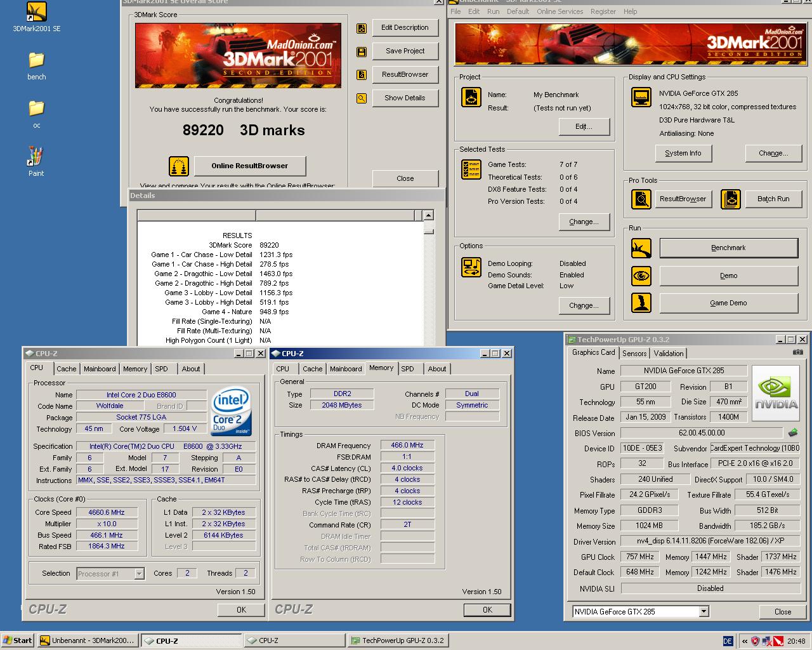The image size is (812, 650).
Task: Click the Edit Description button
Action: click(x=405, y=28)
